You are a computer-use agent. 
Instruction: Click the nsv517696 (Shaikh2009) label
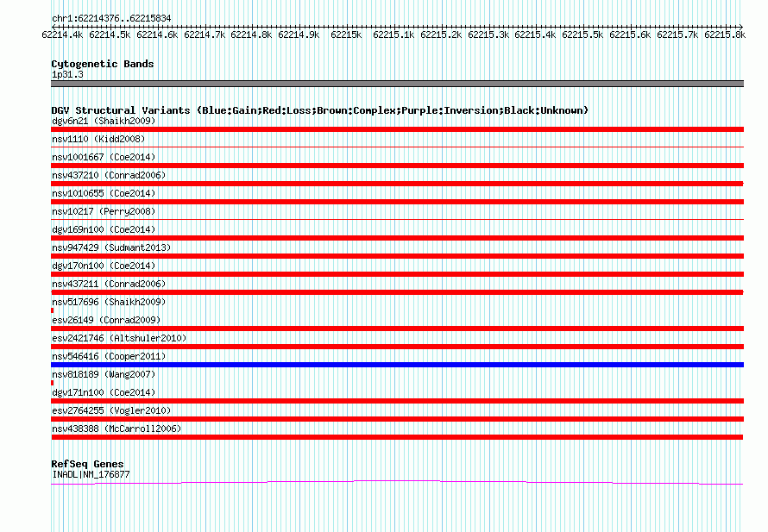[109, 302]
